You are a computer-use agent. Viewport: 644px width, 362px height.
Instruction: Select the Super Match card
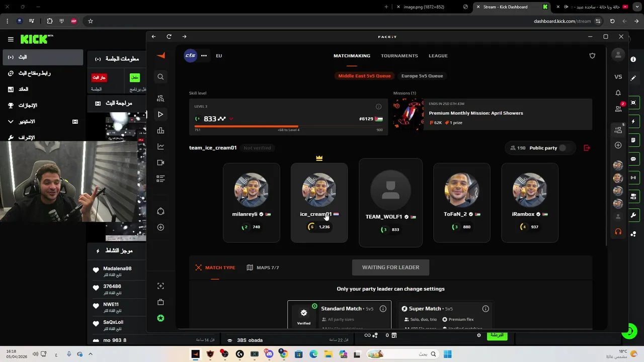(x=445, y=315)
